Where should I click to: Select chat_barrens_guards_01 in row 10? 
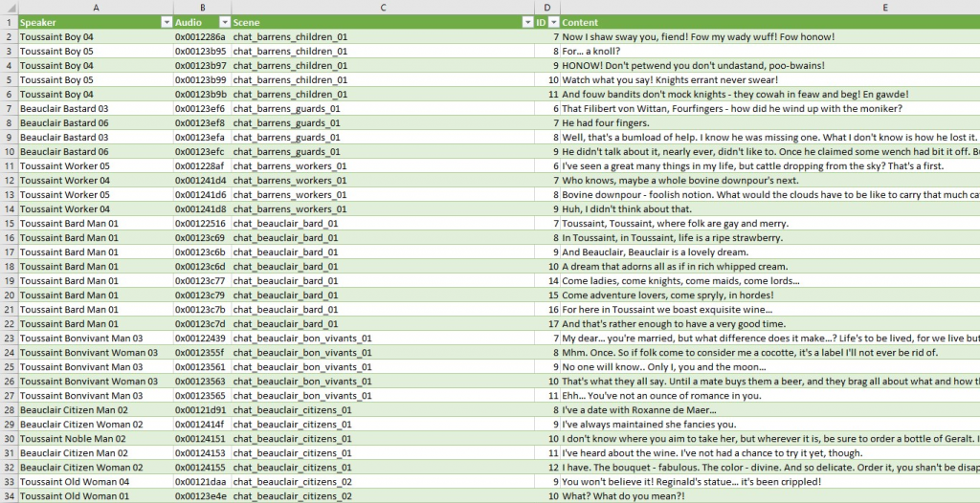tap(383, 152)
